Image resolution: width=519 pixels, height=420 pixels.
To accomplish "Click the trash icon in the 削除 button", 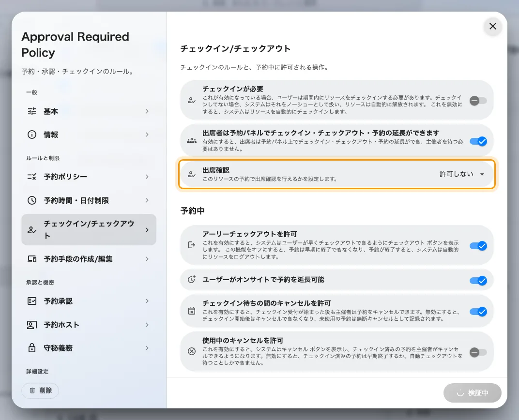I will pyautogui.click(x=32, y=390).
